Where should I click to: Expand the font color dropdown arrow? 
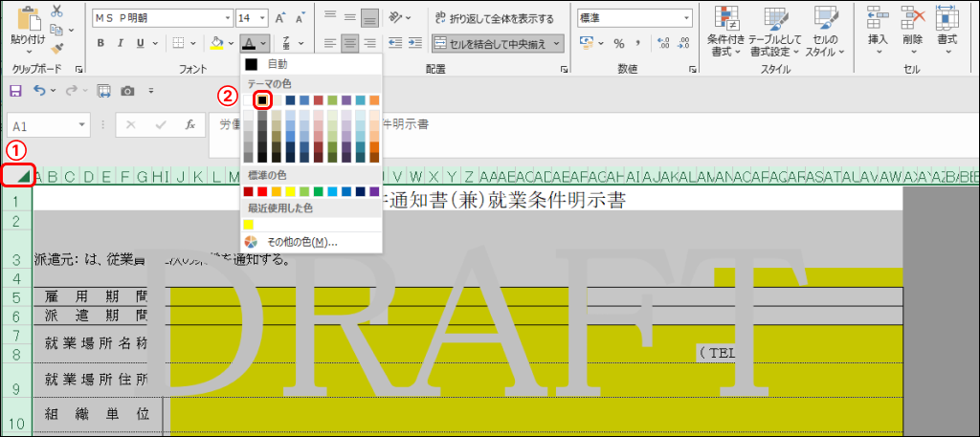[264, 43]
